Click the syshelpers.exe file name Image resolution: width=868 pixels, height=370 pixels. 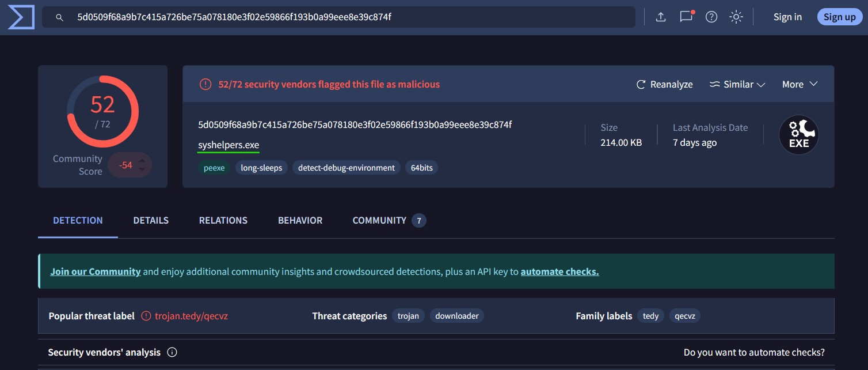(229, 145)
